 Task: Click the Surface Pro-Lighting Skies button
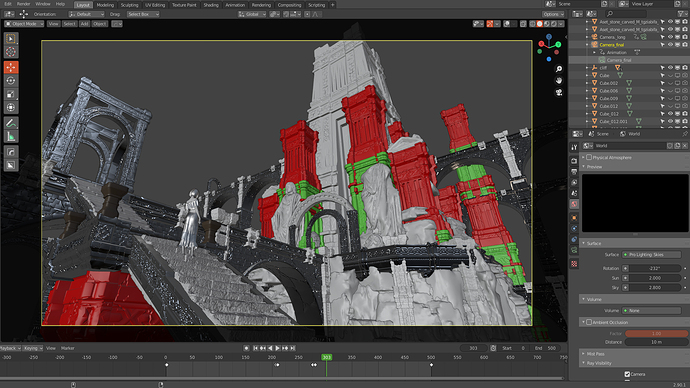point(652,255)
